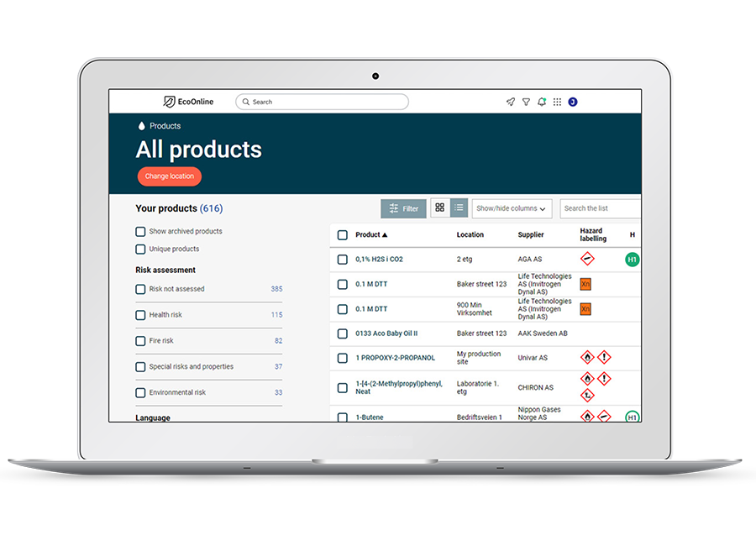Check Fire risk filter
This screenshot has height=546, width=756.
tap(140, 341)
